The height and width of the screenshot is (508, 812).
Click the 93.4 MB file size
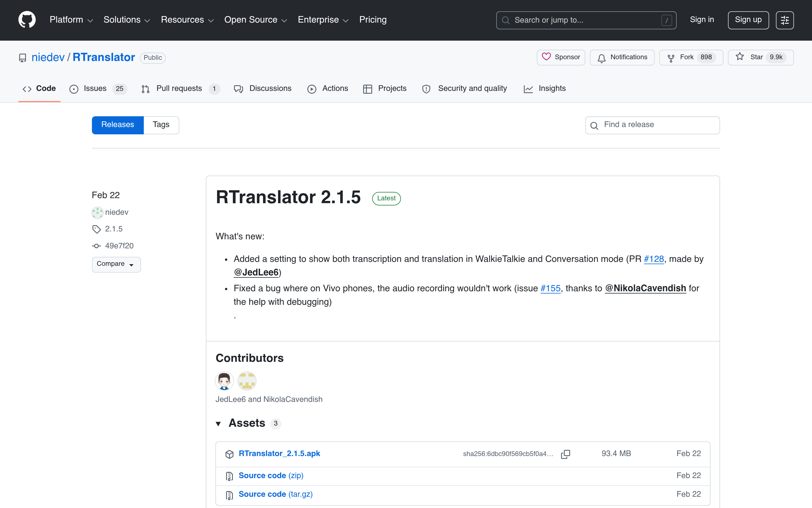pos(616,454)
